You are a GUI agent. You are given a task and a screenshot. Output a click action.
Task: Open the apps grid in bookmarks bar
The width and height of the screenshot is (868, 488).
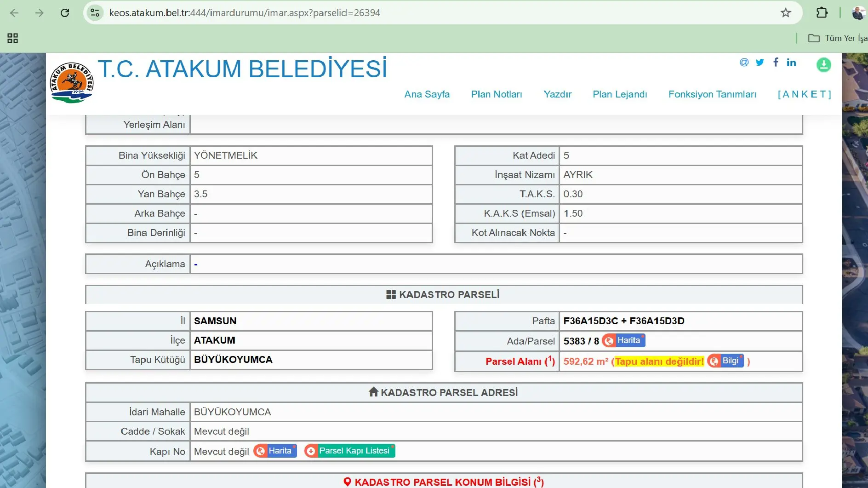(x=13, y=38)
